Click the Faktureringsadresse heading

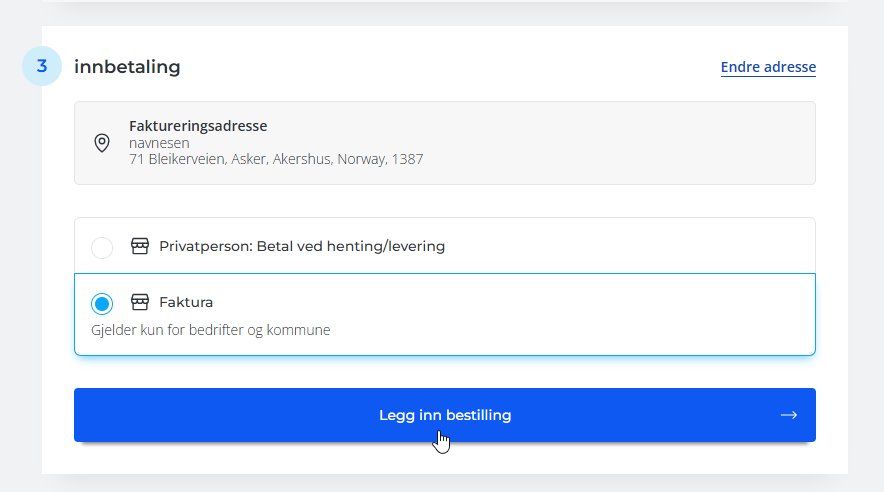[198, 126]
